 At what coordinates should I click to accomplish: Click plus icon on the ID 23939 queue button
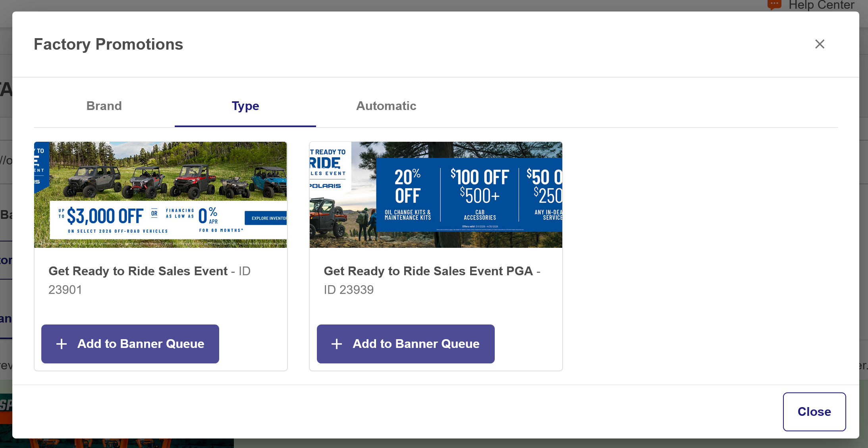pos(337,344)
